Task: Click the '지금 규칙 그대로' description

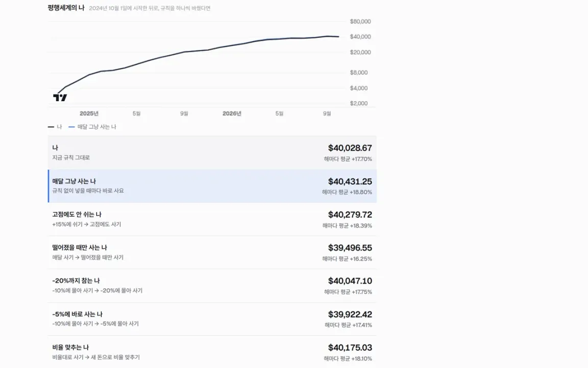Action: tap(71, 158)
